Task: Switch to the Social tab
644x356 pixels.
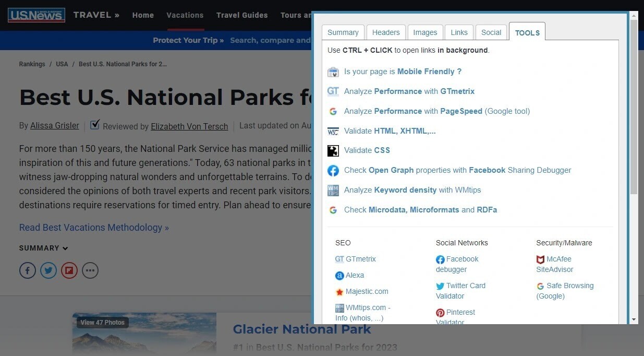Action: pyautogui.click(x=491, y=32)
